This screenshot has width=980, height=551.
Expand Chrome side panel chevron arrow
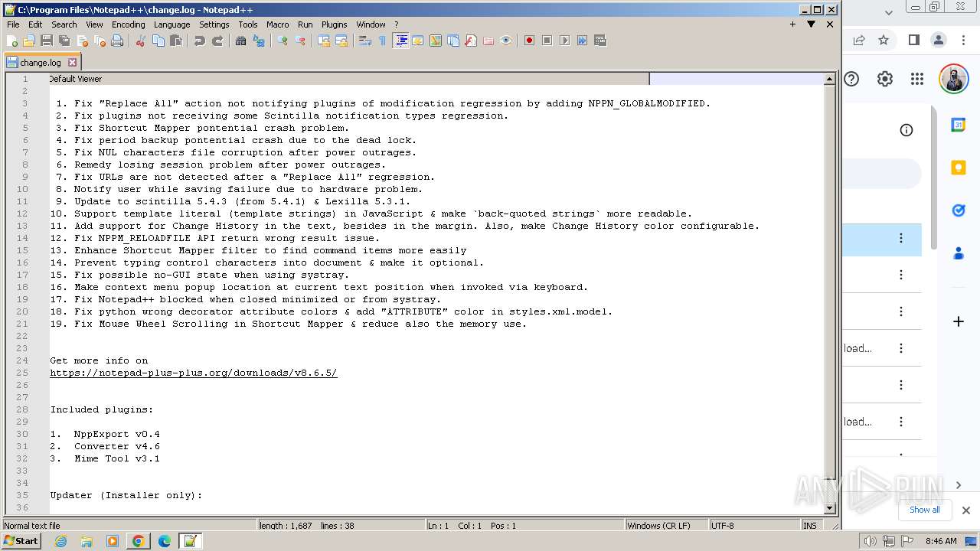(x=959, y=485)
